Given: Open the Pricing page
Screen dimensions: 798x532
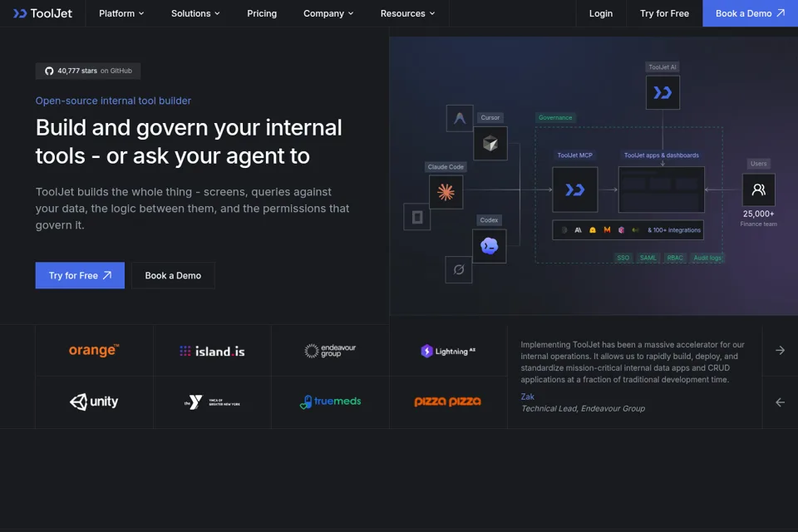Looking at the screenshot, I should click(x=262, y=13).
